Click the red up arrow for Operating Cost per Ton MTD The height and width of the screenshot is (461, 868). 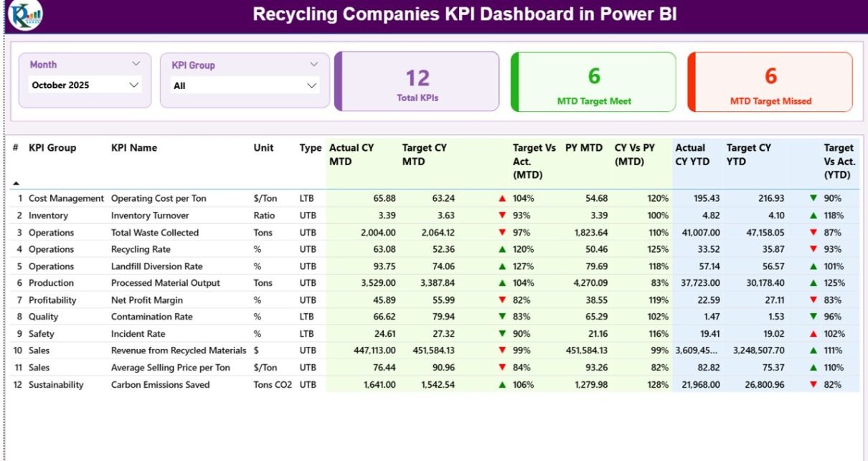tap(502, 198)
